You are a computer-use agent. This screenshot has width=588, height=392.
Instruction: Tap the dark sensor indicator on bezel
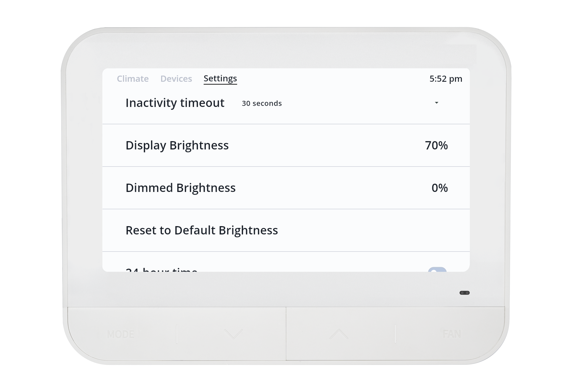465,293
